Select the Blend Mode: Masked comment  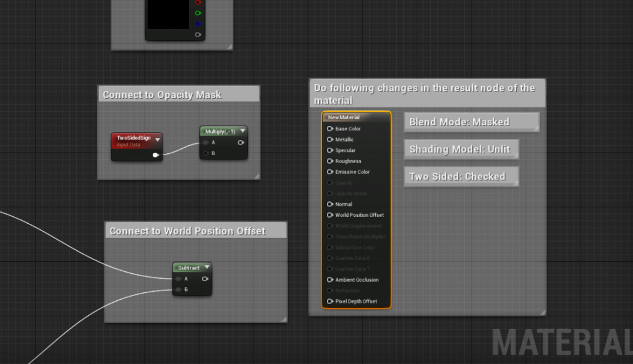472,122
